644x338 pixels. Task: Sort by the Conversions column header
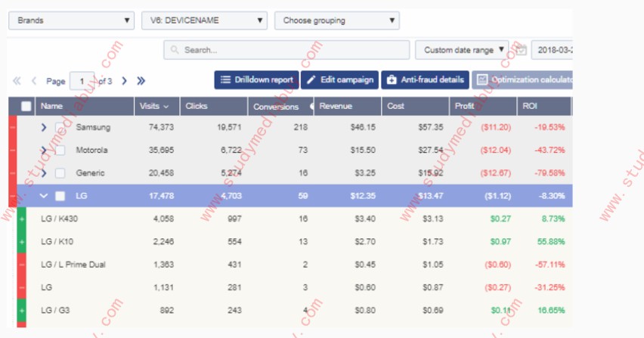click(281, 107)
